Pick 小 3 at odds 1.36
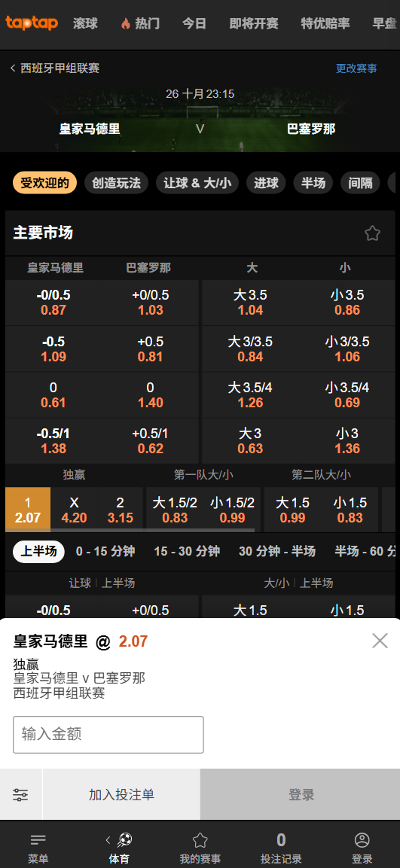This screenshot has width=400, height=868. [347, 441]
